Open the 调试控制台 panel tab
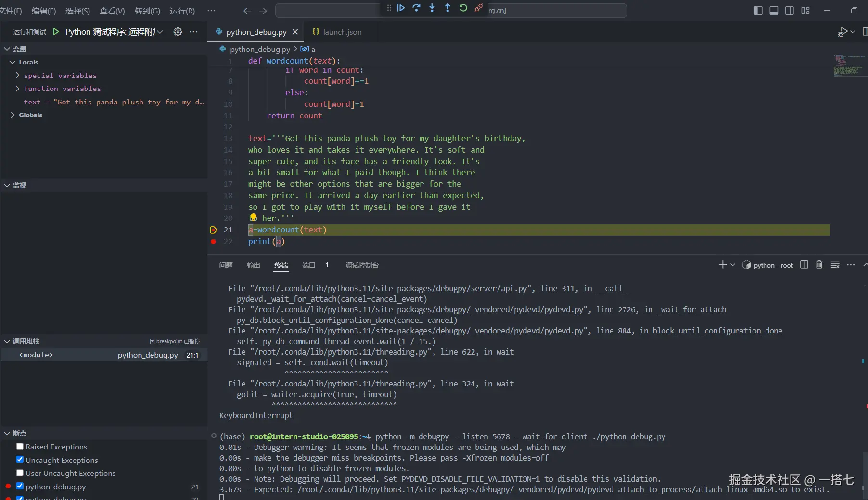The width and height of the screenshot is (868, 500). tap(362, 265)
